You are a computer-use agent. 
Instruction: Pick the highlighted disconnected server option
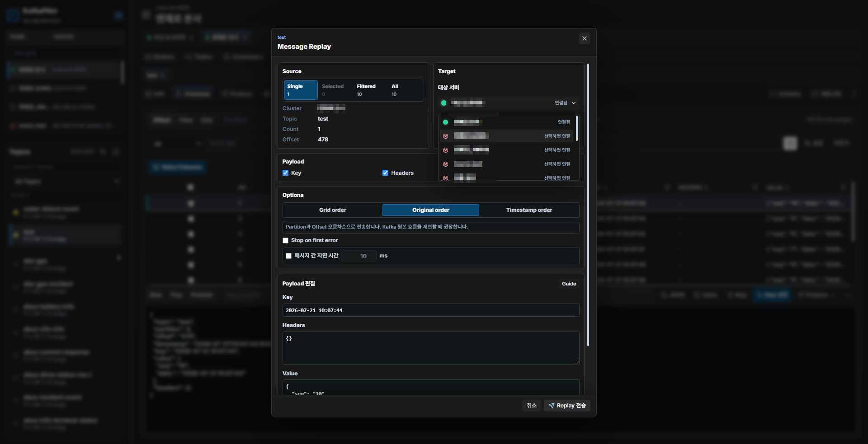click(507, 136)
